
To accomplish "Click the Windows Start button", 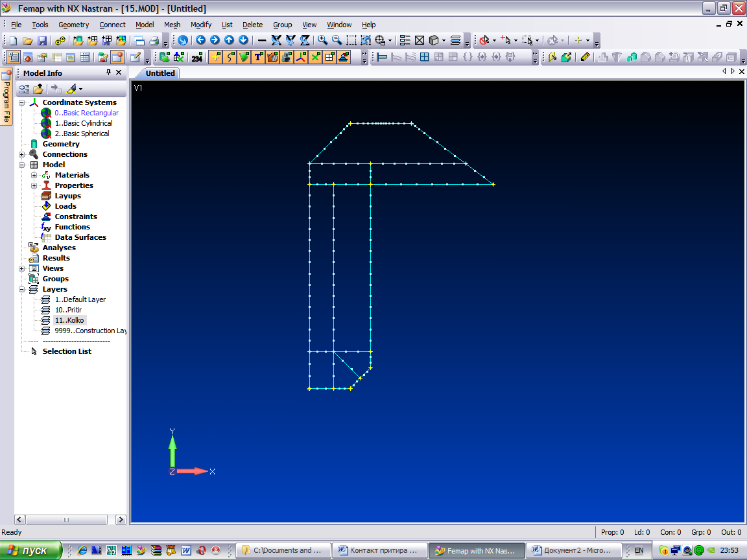I will (x=31, y=550).
